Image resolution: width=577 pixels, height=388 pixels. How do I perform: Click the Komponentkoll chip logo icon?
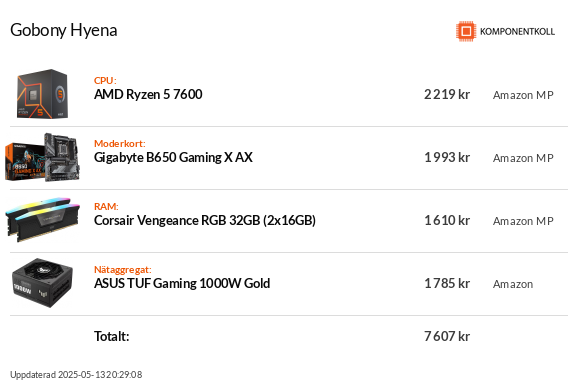click(x=466, y=31)
